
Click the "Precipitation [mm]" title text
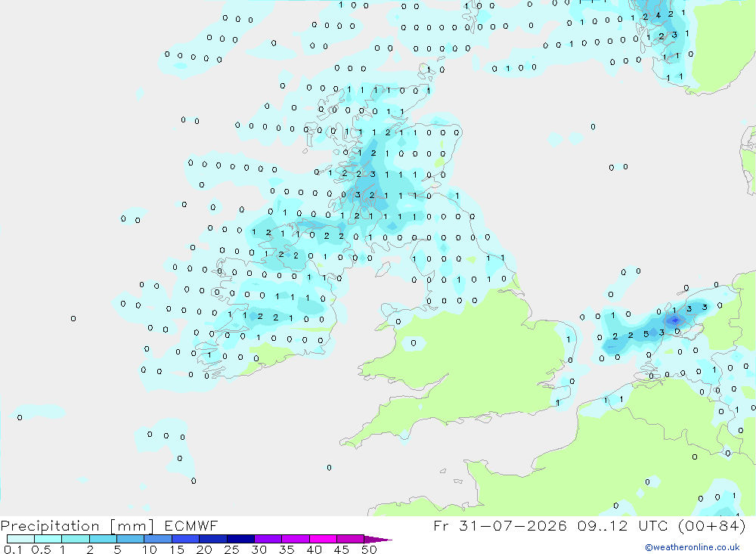tap(78, 526)
